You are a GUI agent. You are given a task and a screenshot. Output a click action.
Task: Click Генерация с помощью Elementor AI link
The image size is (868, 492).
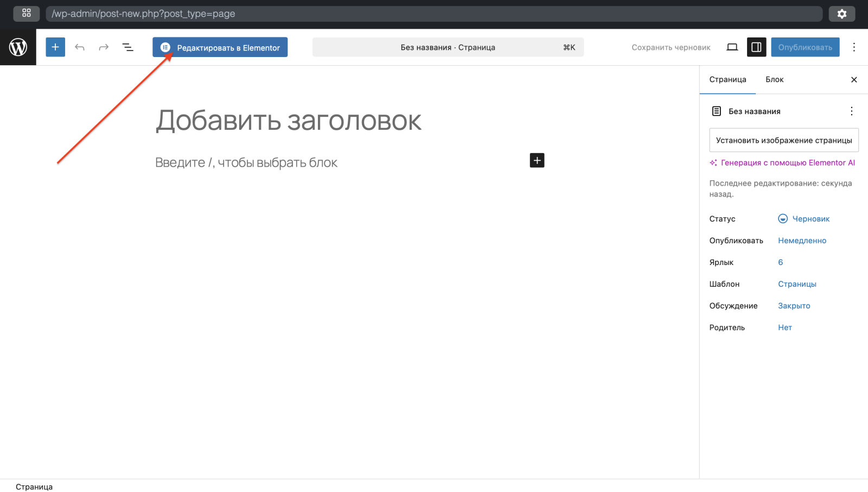coord(787,162)
